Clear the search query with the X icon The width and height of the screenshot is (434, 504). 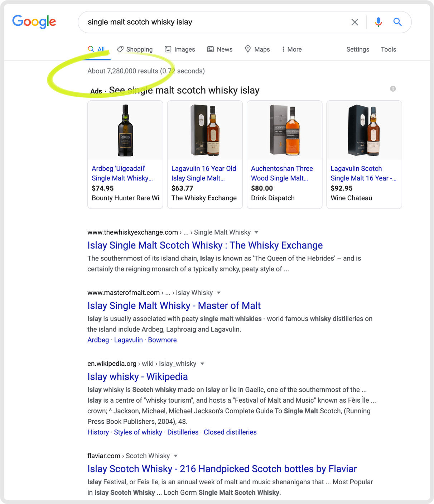(x=355, y=22)
